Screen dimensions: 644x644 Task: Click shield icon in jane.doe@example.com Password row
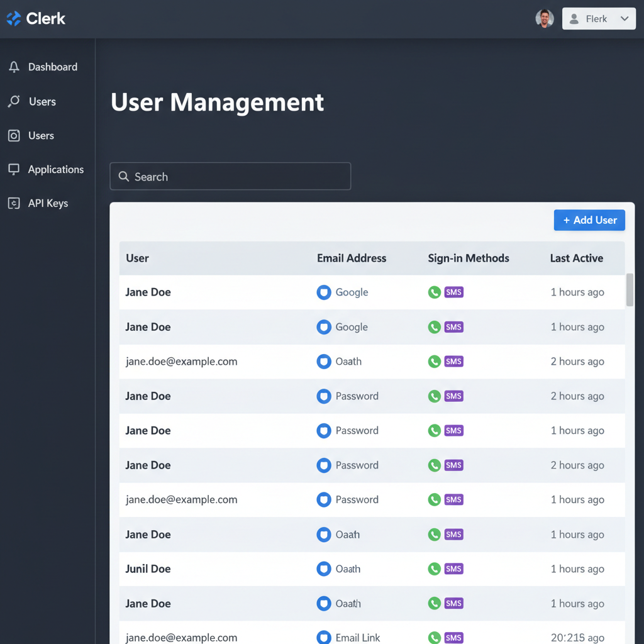tap(324, 499)
